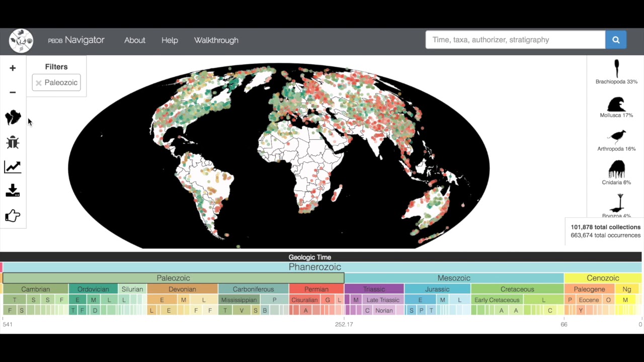
Task: Select the Paleozoic era bar
Action: coord(173,278)
